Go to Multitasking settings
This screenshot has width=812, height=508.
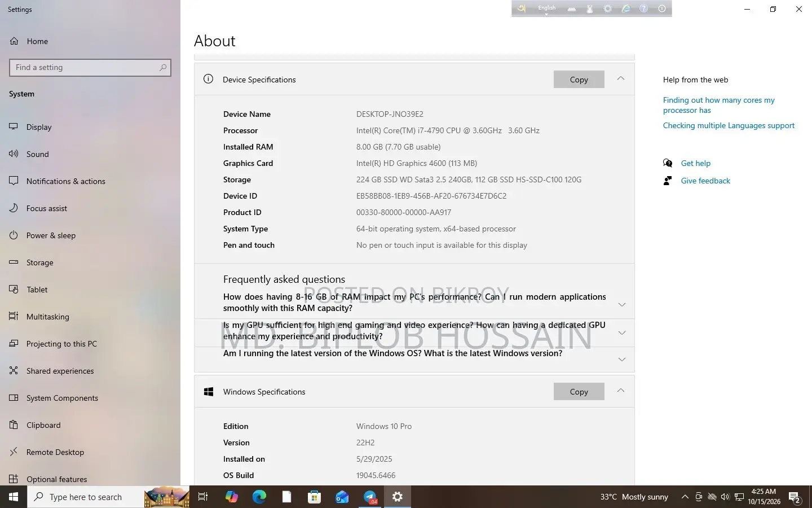click(90, 317)
